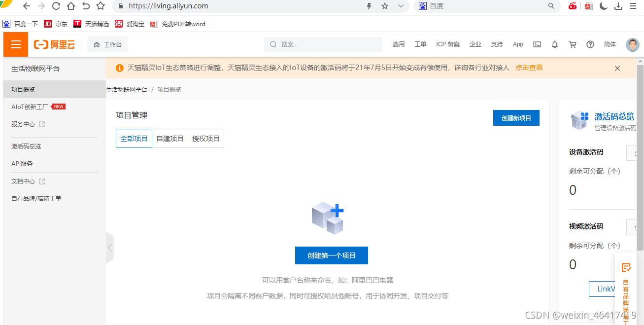Open the 工单 menu

coord(420,44)
